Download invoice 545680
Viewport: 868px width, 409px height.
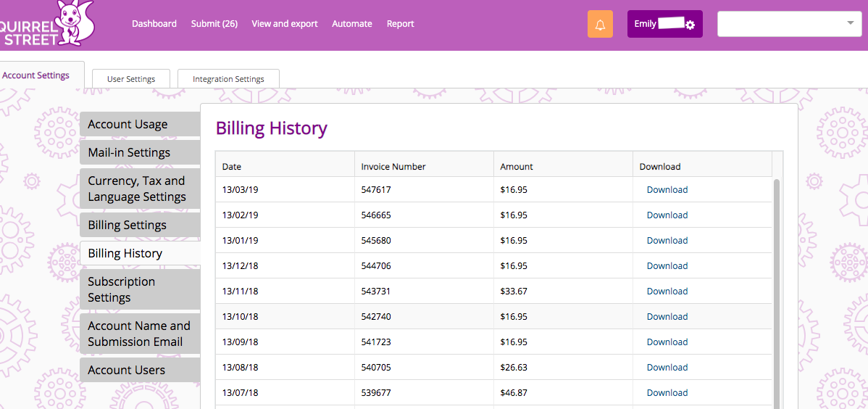pos(667,241)
